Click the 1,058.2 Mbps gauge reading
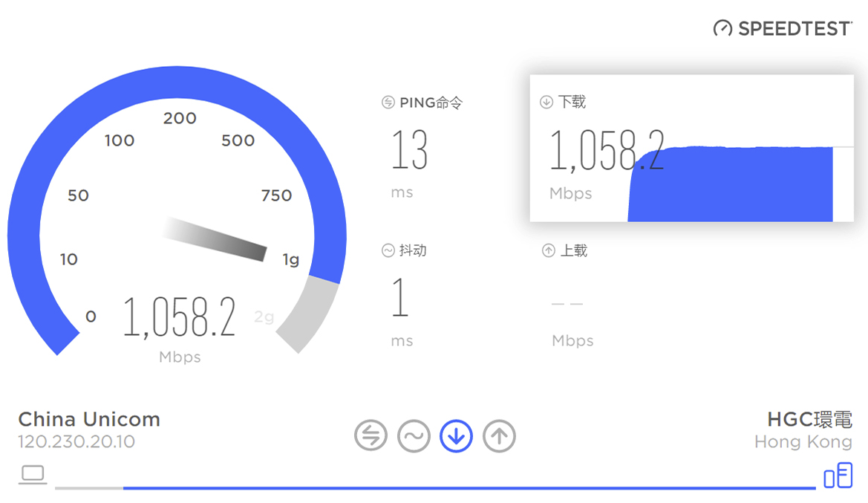868x503 pixels. tap(180, 318)
